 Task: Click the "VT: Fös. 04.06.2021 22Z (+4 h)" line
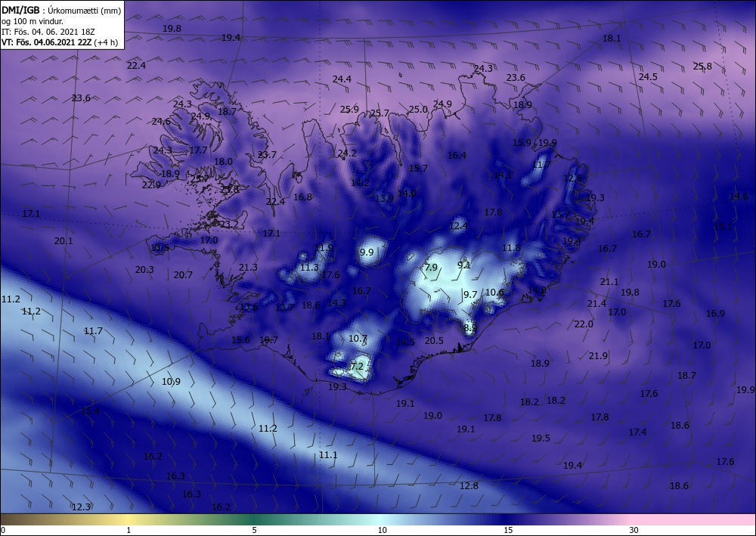[x=59, y=42]
